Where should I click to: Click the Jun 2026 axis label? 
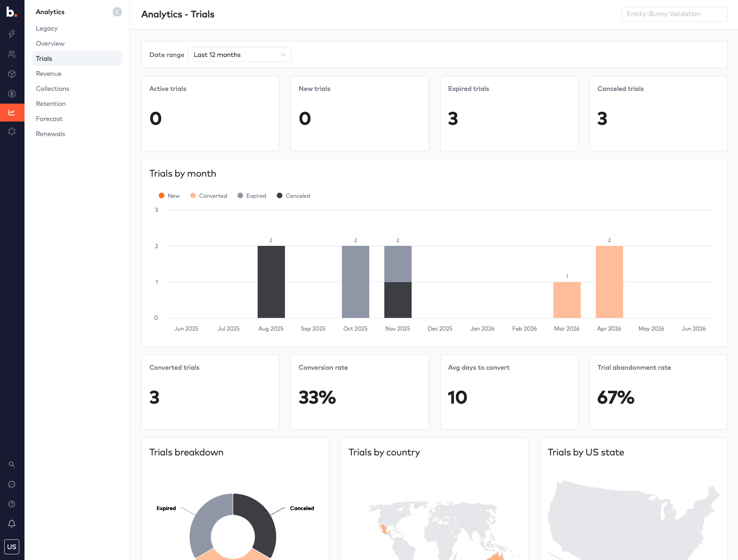tap(694, 329)
